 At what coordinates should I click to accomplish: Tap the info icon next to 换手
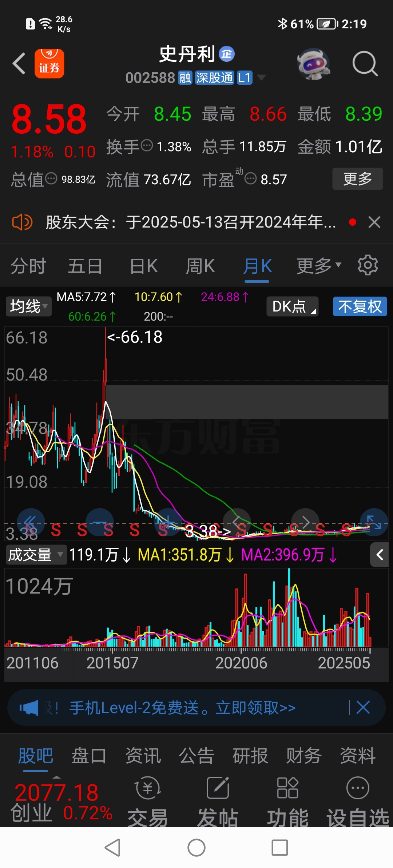pyautogui.click(x=147, y=145)
